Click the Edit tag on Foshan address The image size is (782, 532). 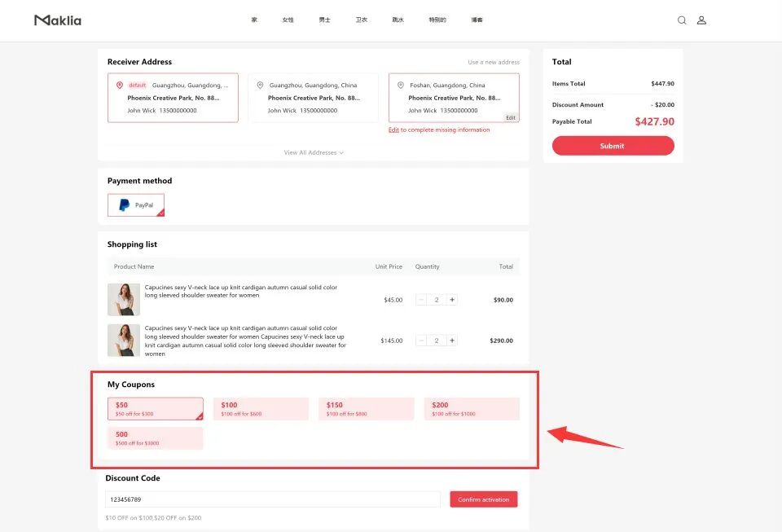[x=511, y=117]
